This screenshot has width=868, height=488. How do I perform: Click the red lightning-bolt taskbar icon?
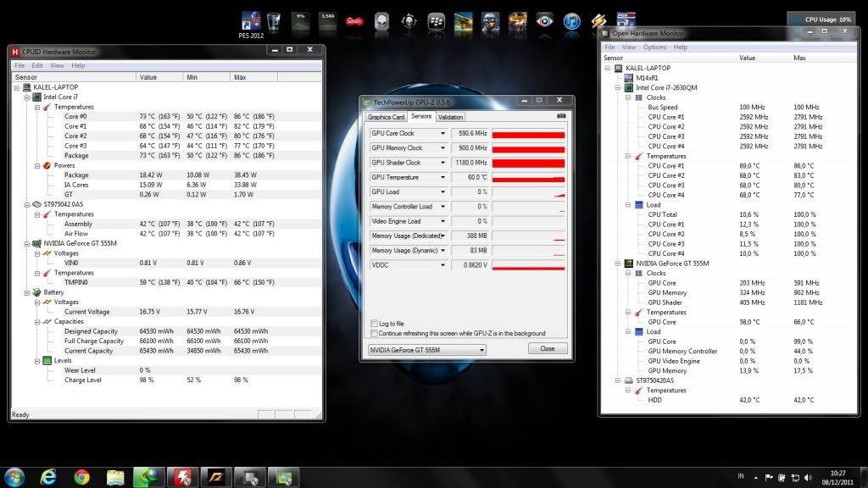[182, 477]
